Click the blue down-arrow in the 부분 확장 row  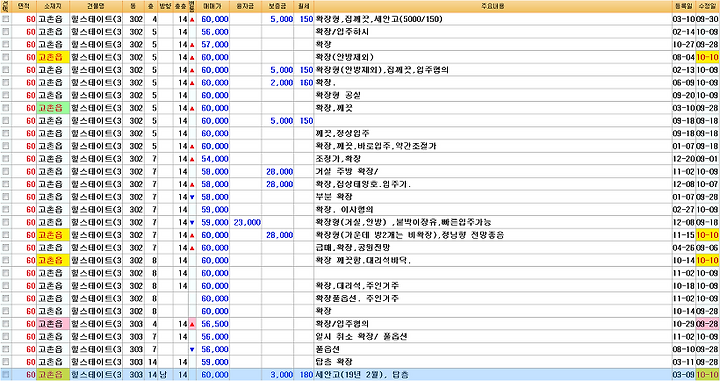pos(192,197)
